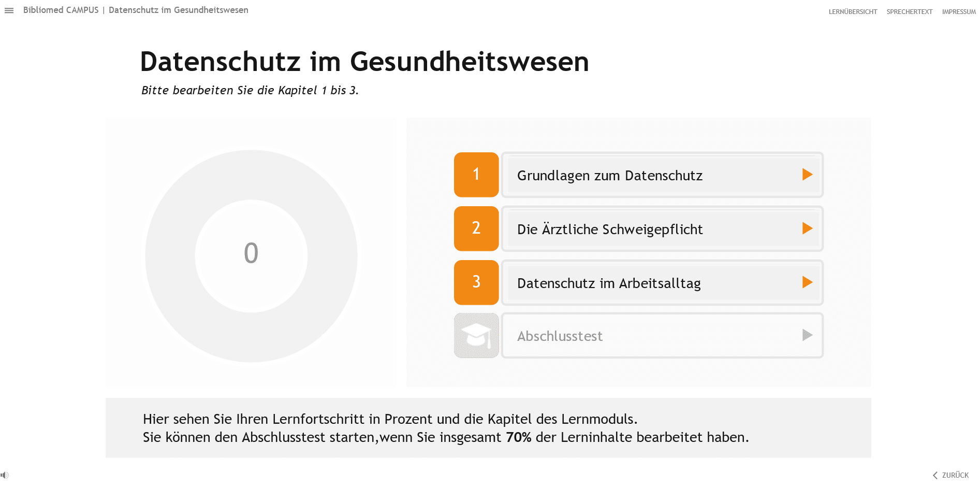
Task: Open IMPRESSUM in top menu
Action: 959,12
